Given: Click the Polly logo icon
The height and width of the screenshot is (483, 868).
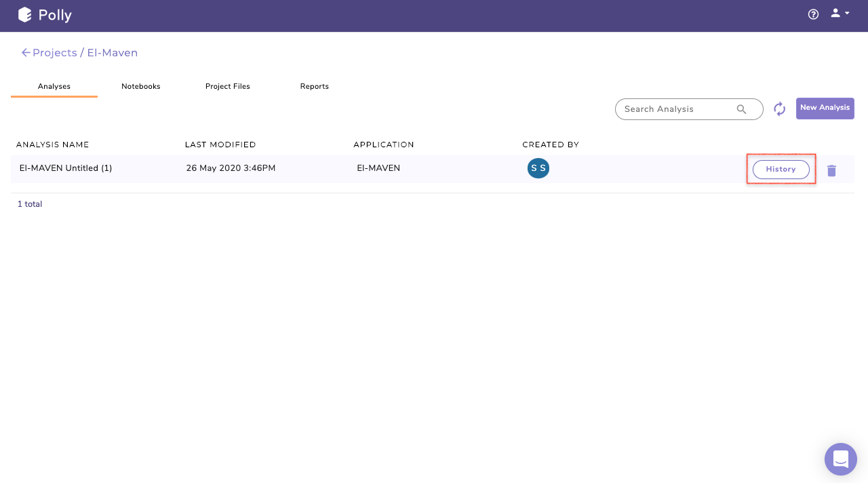Looking at the screenshot, I should 25,14.
